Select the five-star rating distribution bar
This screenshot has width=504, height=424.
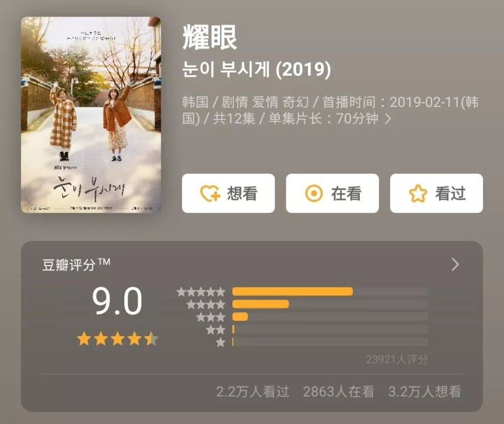coord(330,291)
